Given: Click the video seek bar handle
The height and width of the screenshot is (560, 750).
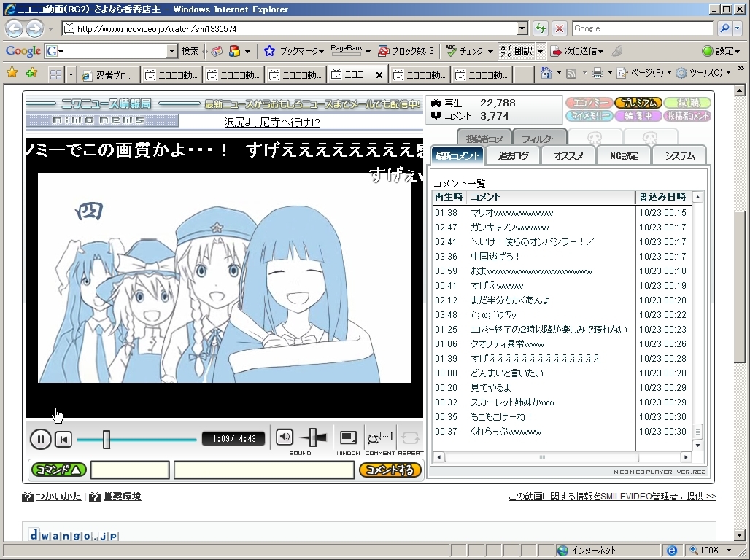Looking at the screenshot, I should tap(107, 439).
